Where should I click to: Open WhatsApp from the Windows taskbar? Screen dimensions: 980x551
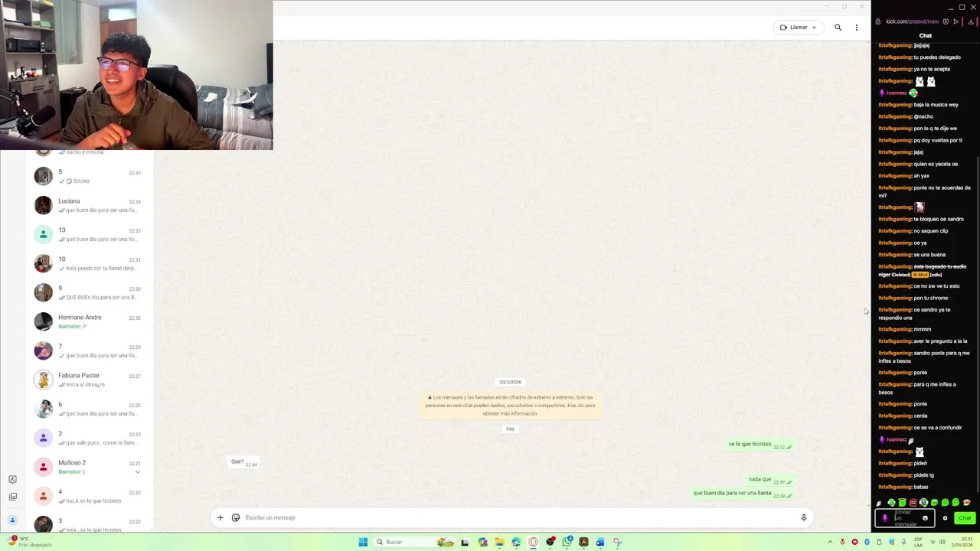(x=567, y=542)
